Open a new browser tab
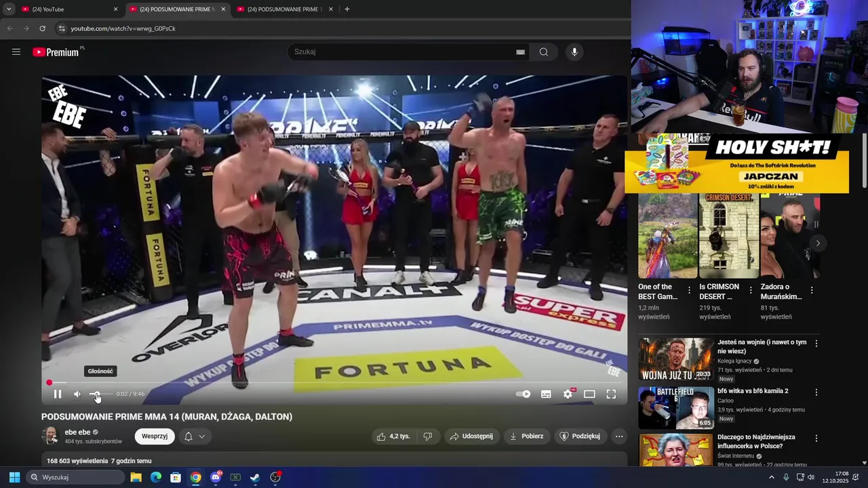Viewport: 868px width, 488px height. [347, 9]
